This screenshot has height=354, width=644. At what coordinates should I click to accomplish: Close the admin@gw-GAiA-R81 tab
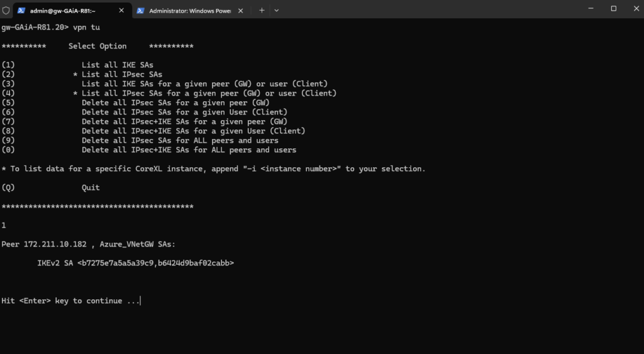click(121, 11)
